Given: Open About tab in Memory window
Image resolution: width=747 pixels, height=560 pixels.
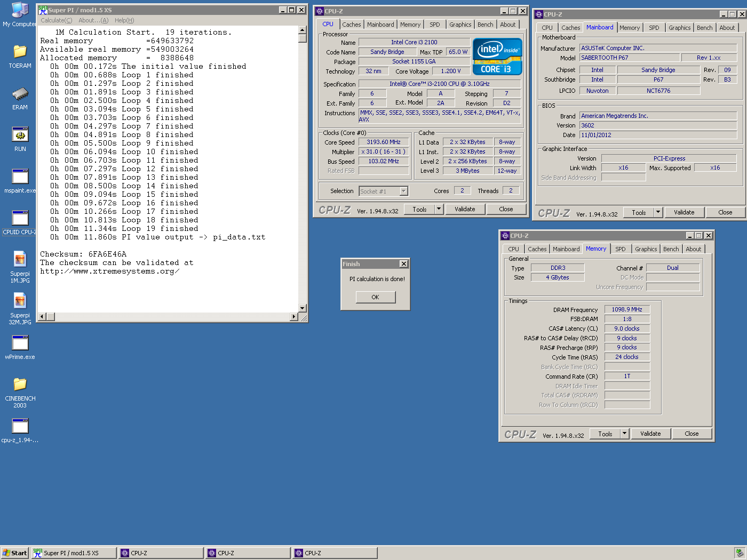Looking at the screenshot, I should (694, 249).
